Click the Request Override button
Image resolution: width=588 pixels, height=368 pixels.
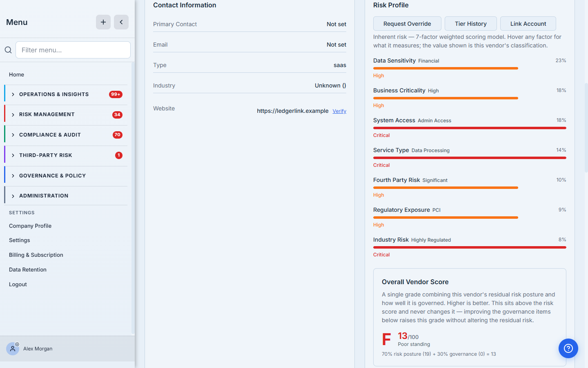407,24
